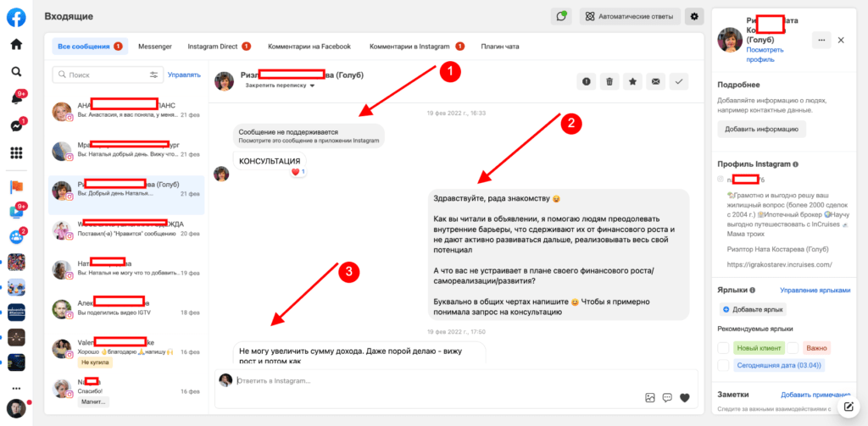This screenshot has width=868, height=426.
Task: Tick the Сегодняшняя дата label checkbox
Action: pyautogui.click(x=723, y=365)
